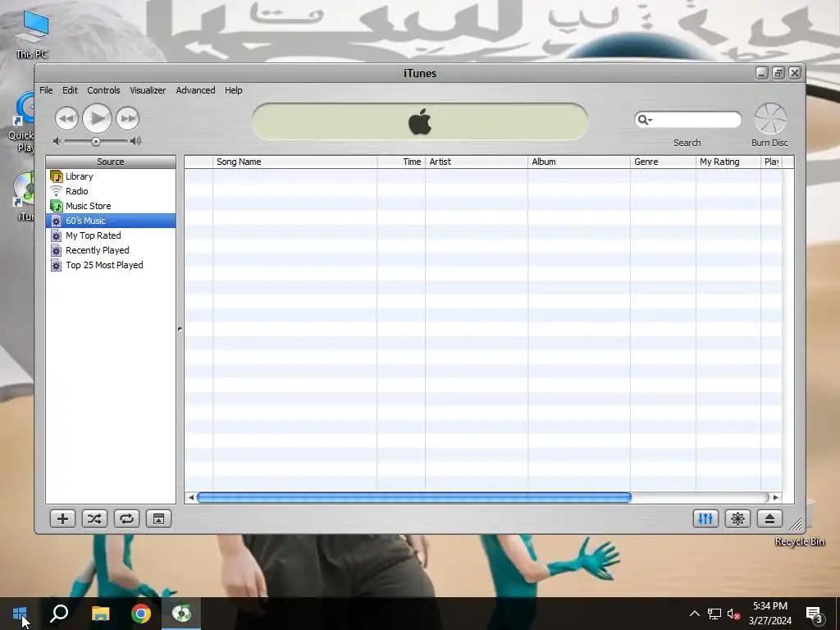This screenshot has height=630, width=840.
Task: Open the taskbar clock and date
Action: 769,614
